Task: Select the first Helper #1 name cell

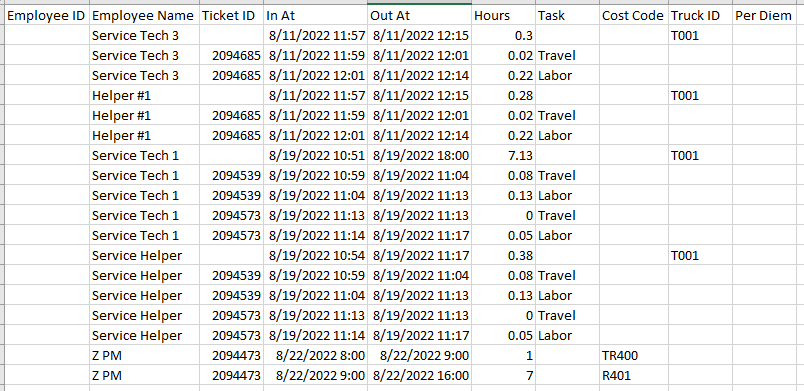Action: pyautogui.click(x=145, y=95)
